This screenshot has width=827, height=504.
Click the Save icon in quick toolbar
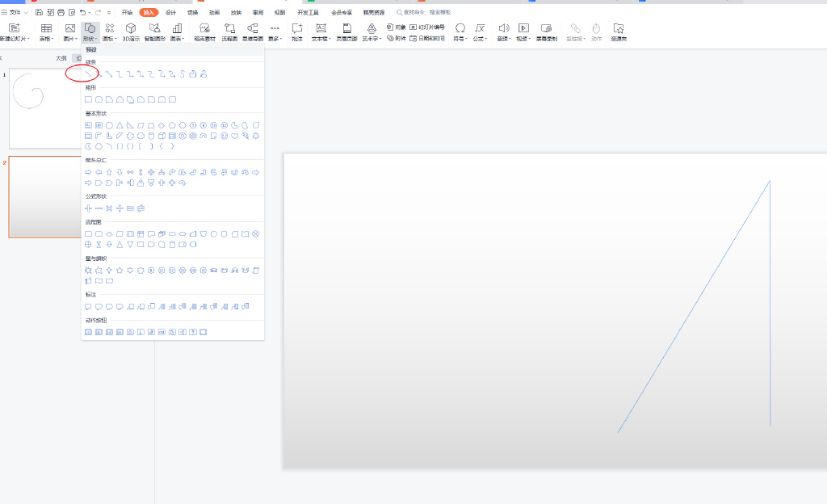coord(39,12)
